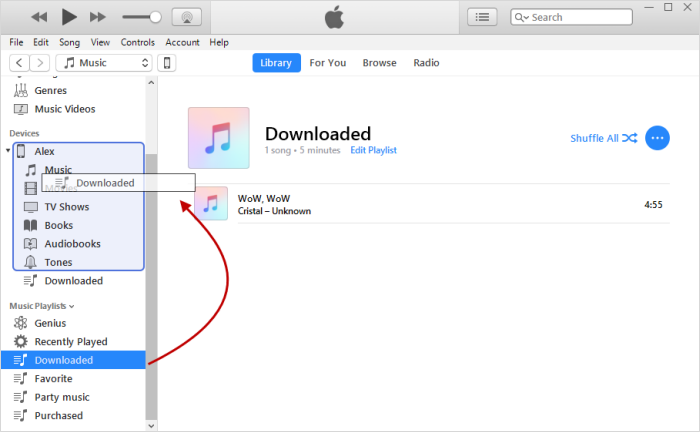The image size is (700, 432).
Task: Click the Edit Playlist link
Action: point(373,150)
